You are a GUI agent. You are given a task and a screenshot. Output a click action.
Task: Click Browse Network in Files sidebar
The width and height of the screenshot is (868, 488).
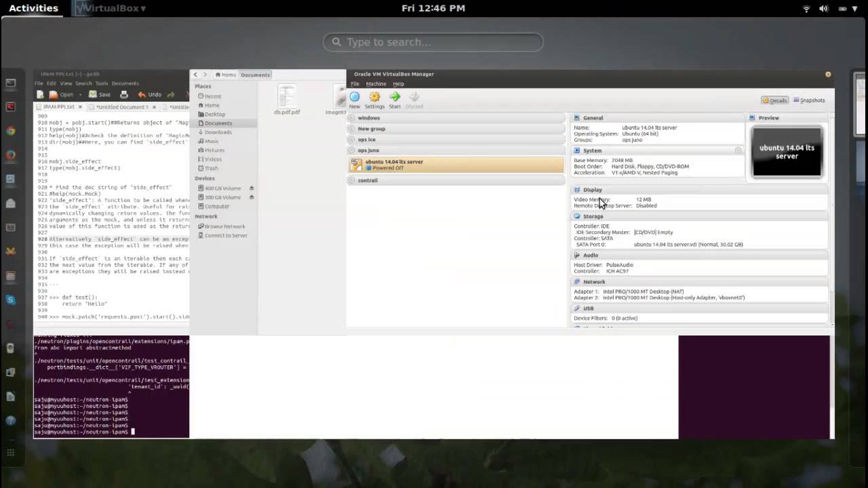[224, 226]
